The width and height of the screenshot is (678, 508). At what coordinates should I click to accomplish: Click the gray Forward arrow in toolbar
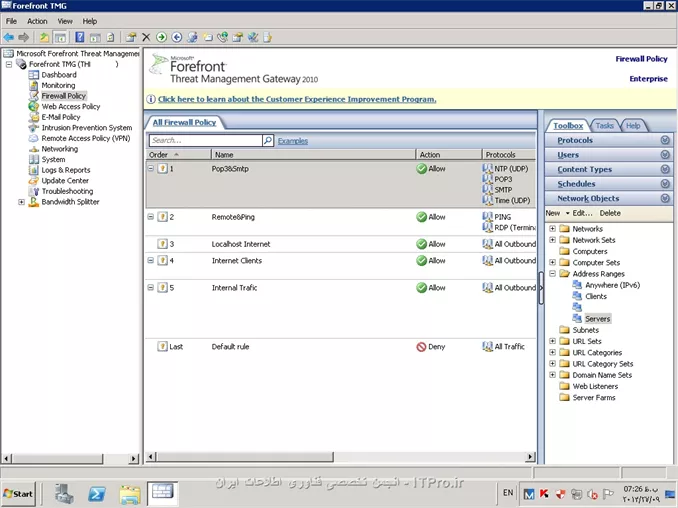[x=24, y=37]
